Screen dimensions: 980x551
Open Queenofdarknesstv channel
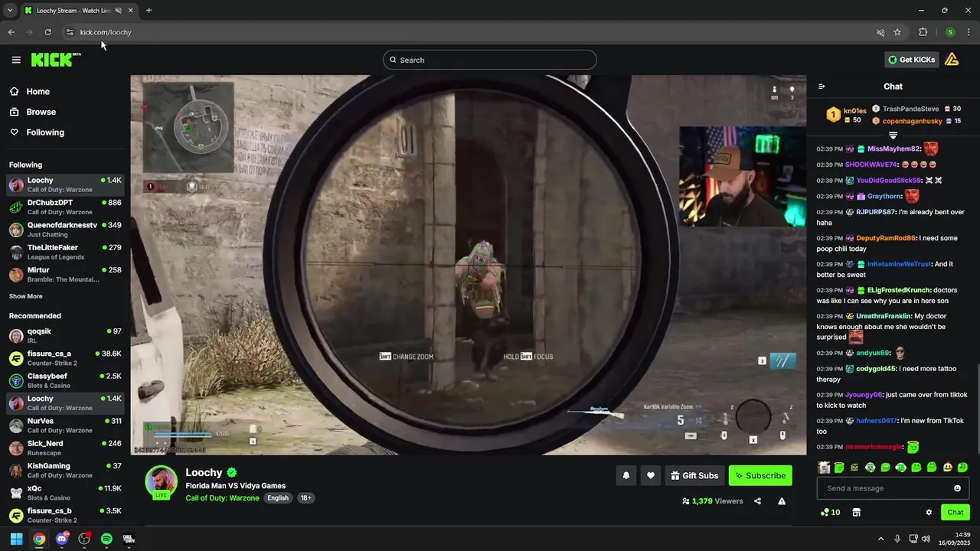[x=65, y=230]
